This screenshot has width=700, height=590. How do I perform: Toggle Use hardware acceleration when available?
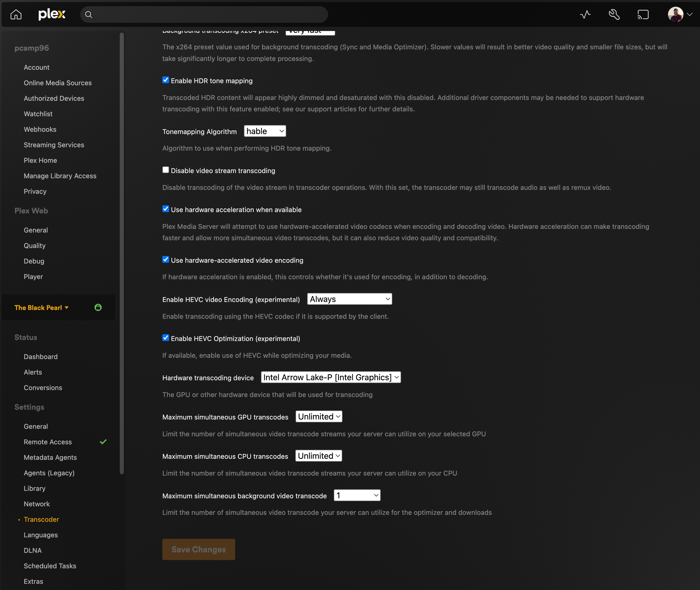click(166, 209)
